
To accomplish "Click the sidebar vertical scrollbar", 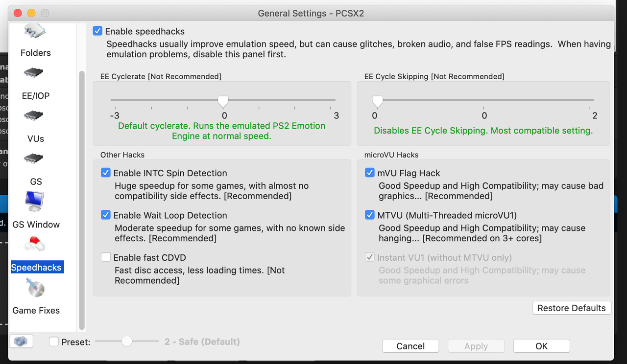I will [82, 201].
